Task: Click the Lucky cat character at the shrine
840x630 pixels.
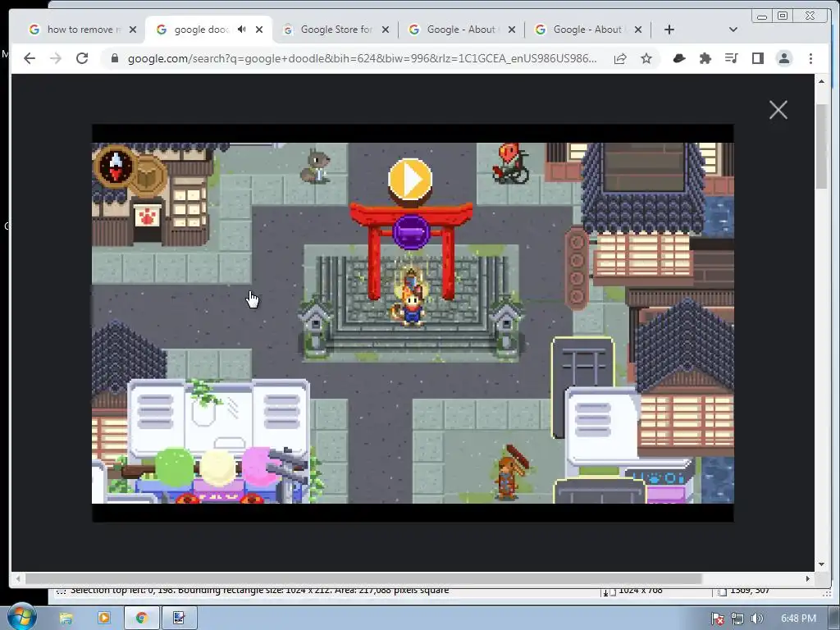Action: tap(411, 307)
